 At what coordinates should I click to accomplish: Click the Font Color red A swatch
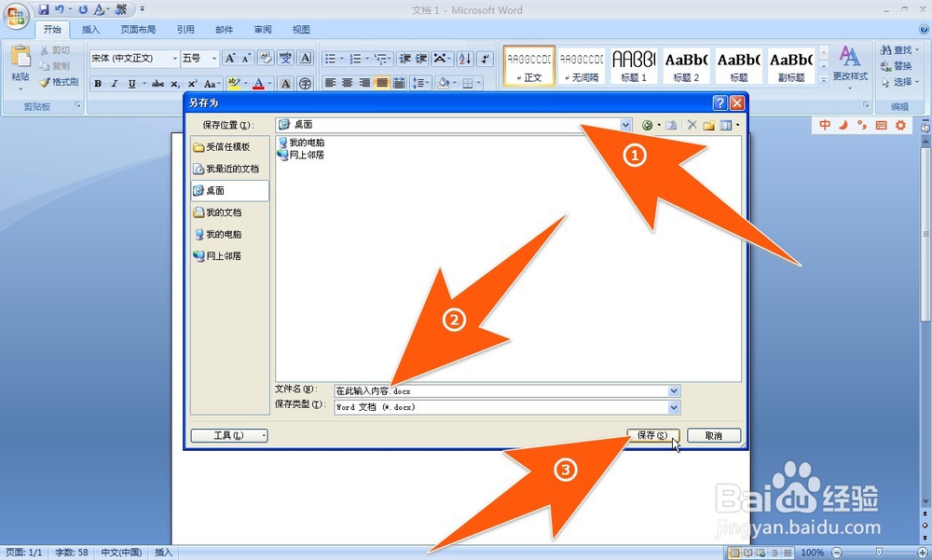pos(258,84)
